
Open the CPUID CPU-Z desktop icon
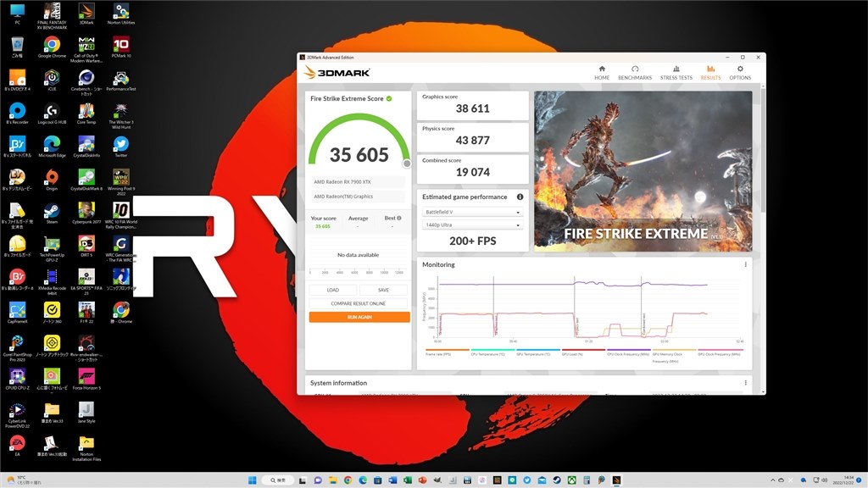[17, 380]
